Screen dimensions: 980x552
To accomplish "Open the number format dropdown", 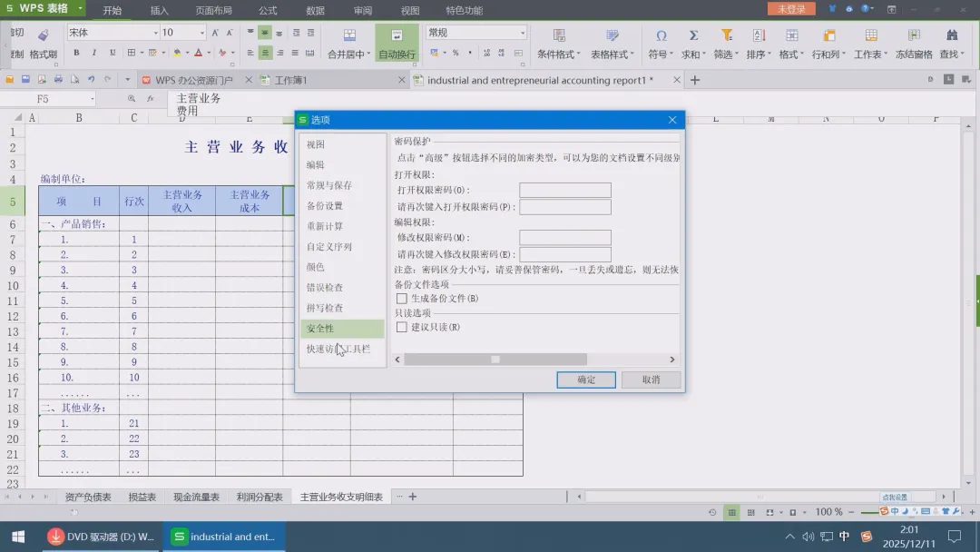I will (x=523, y=33).
